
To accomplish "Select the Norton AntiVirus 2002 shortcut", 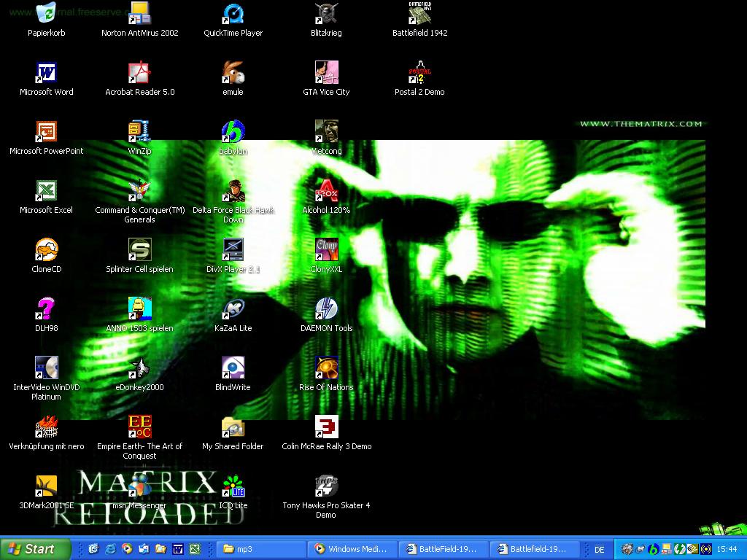I will 139,13.
